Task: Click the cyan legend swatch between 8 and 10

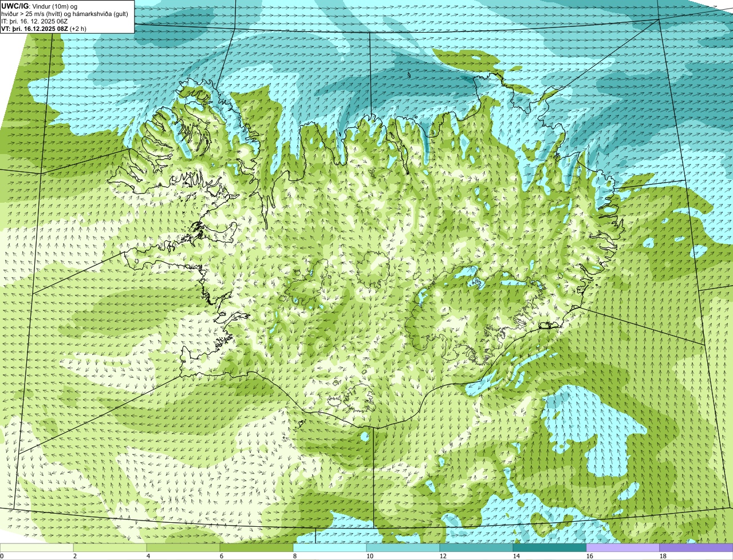Action: [330, 548]
